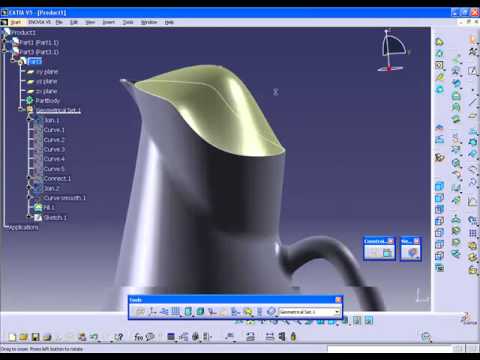Click the xy plane icon in tree

30,72
